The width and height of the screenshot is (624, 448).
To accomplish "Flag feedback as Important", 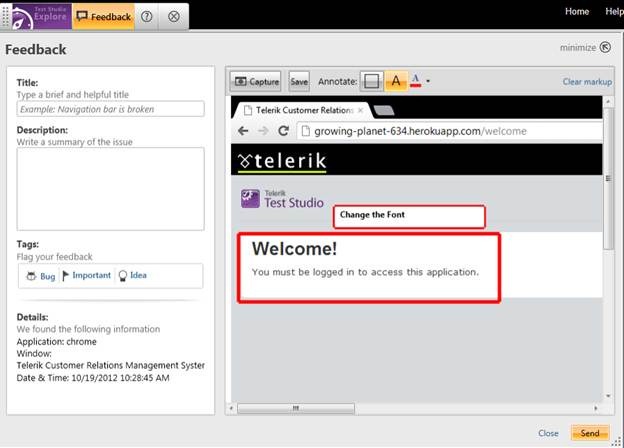I will (86, 276).
